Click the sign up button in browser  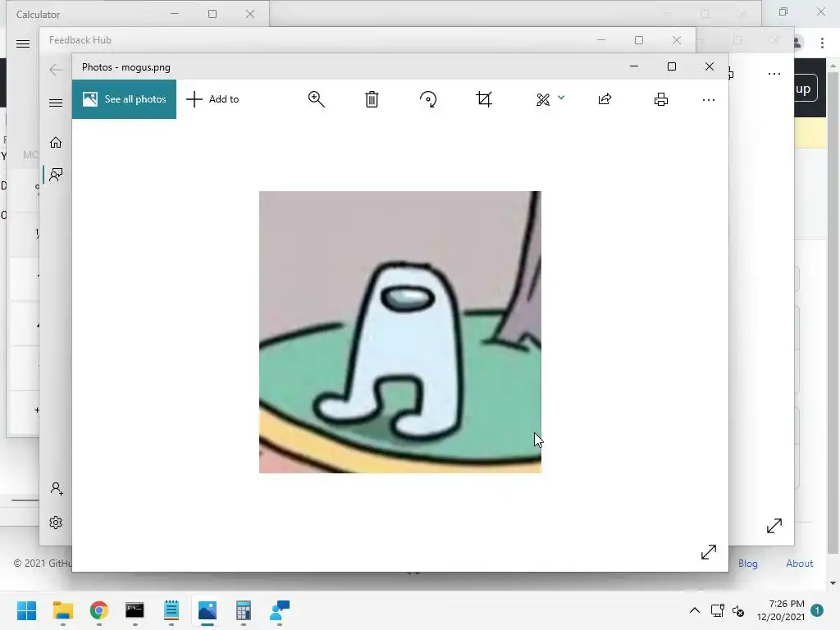806,89
